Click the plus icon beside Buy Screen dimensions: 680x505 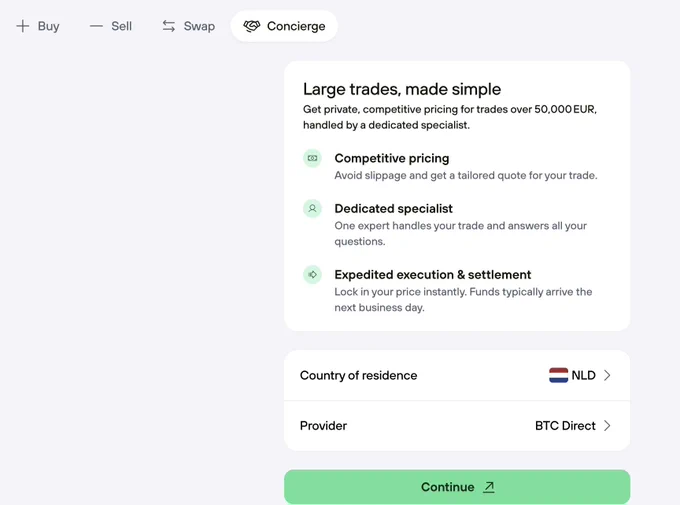(x=23, y=26)
